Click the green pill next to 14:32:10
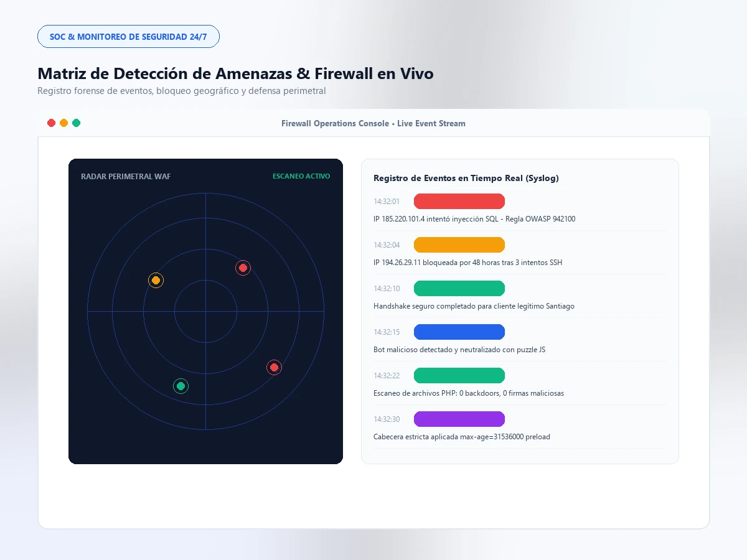This screenshot has height=560, width=747. click(x=459, y=288)
